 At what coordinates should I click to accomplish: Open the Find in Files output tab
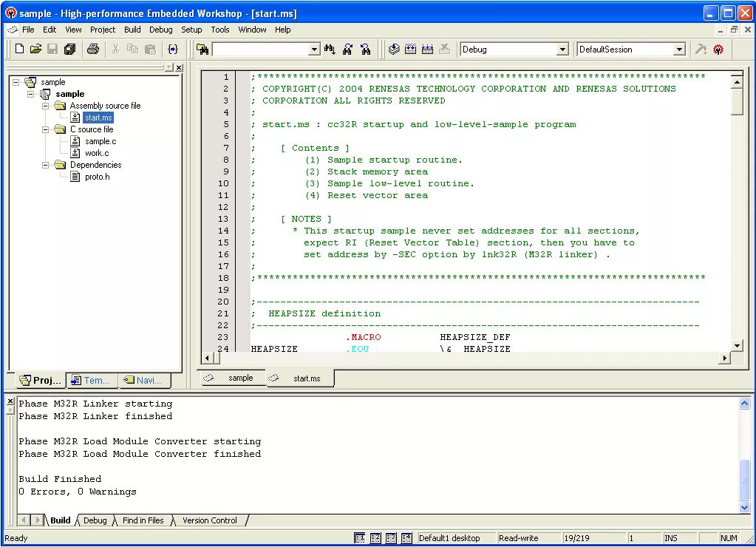(143, 520)
